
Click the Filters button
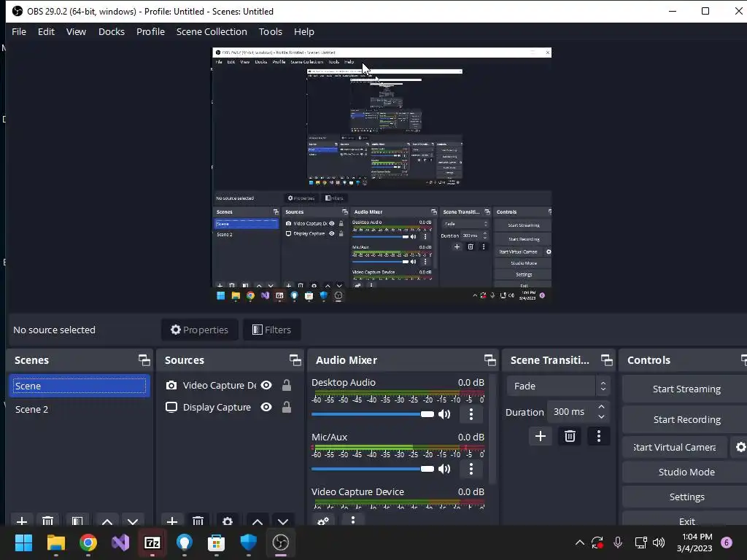(x=271, y=330)
